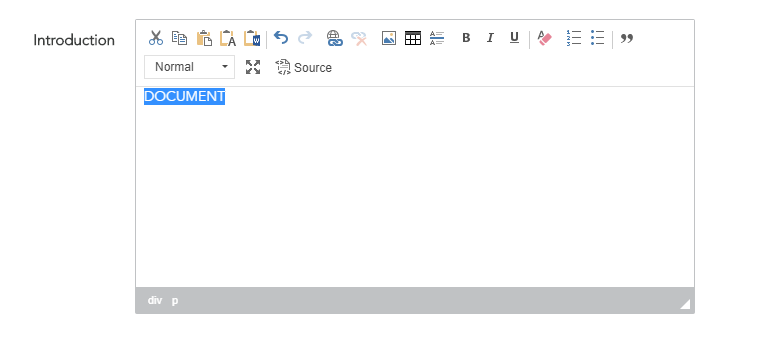Select Paste from Word icon
Image resolution: width=770 pixels, height=361 pixels.
252,38
